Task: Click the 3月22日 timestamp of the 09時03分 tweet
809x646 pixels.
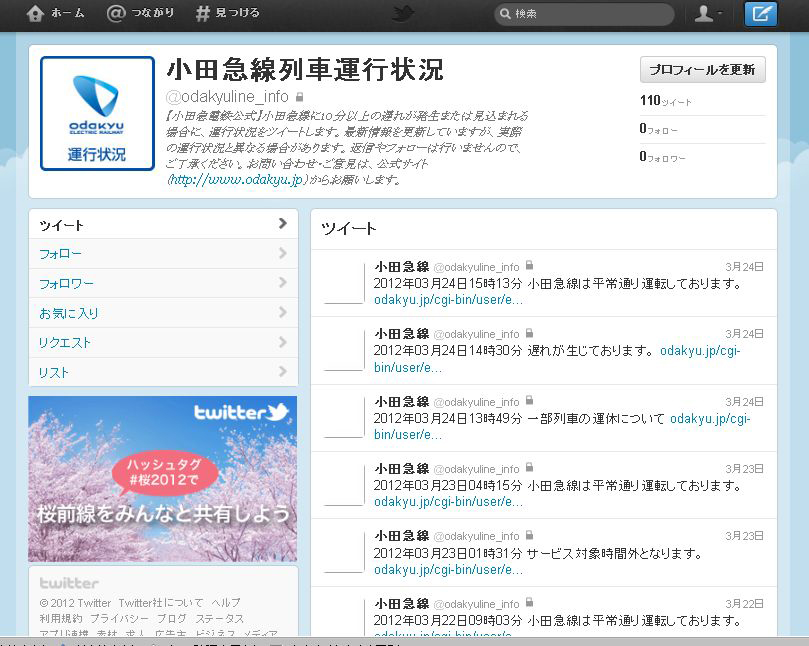Action: click(744, 604)
